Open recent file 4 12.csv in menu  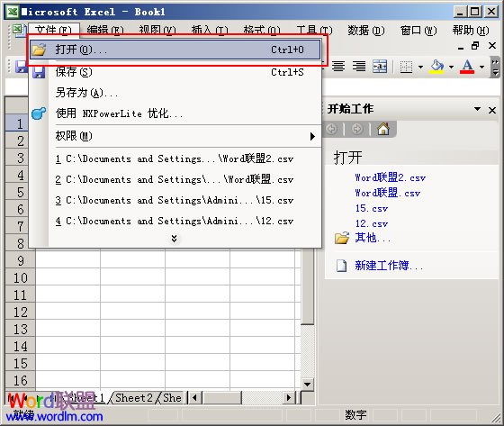point(175,221)
